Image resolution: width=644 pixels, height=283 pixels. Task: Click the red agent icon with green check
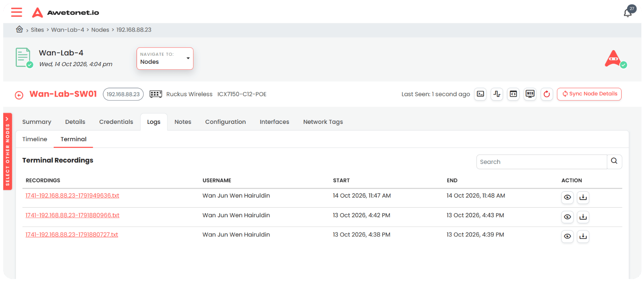click(615, 59)
